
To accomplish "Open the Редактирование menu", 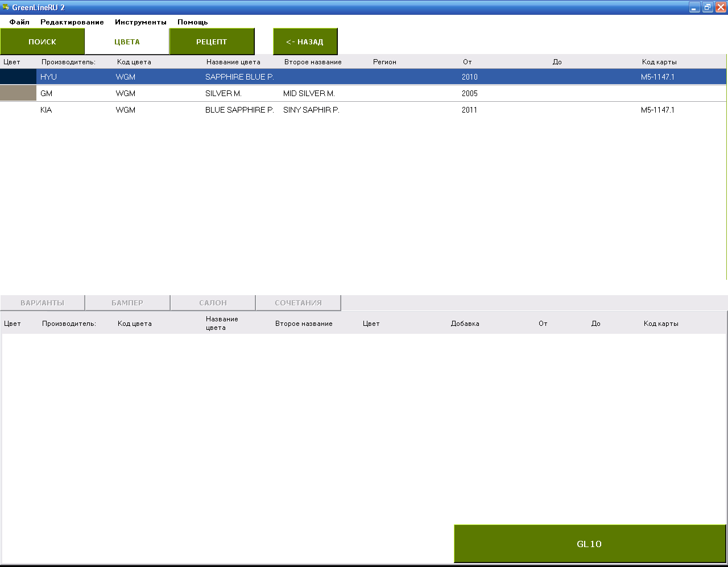I will coord(72,22).
